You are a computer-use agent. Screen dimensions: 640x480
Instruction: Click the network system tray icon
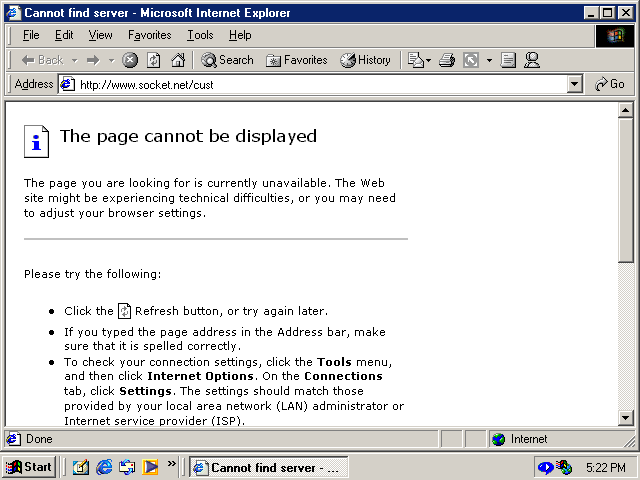565,467
